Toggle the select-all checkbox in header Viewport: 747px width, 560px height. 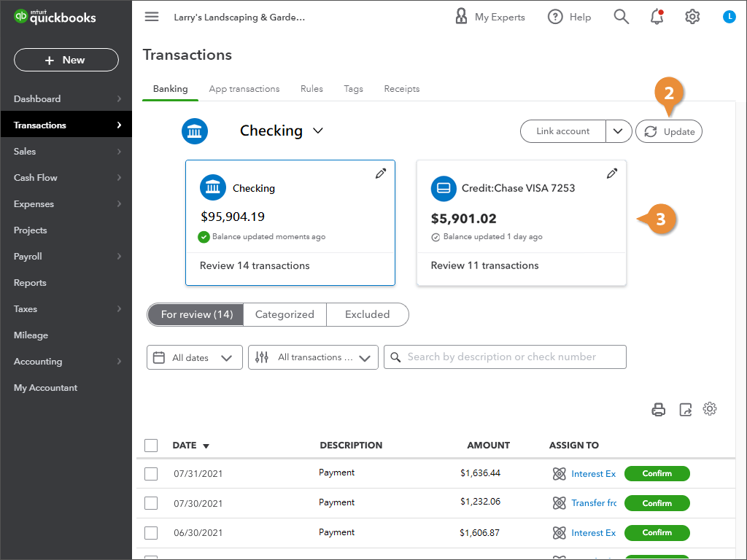pos(151,446)
